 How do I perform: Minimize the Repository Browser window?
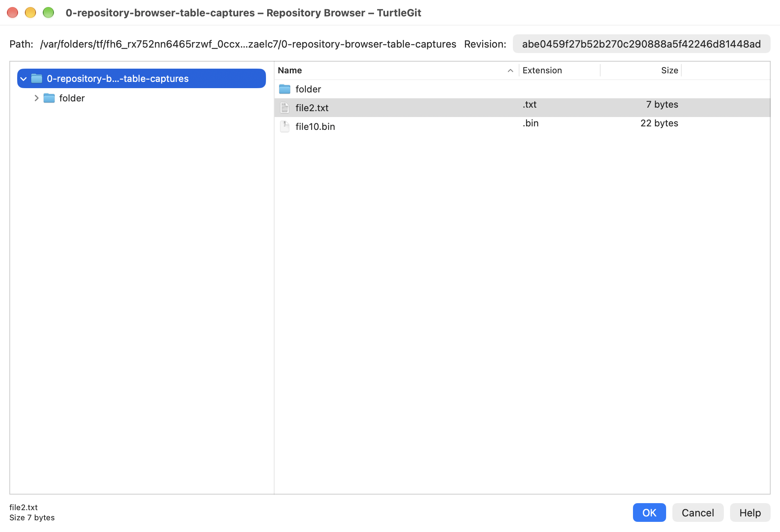tap(30, 13)
